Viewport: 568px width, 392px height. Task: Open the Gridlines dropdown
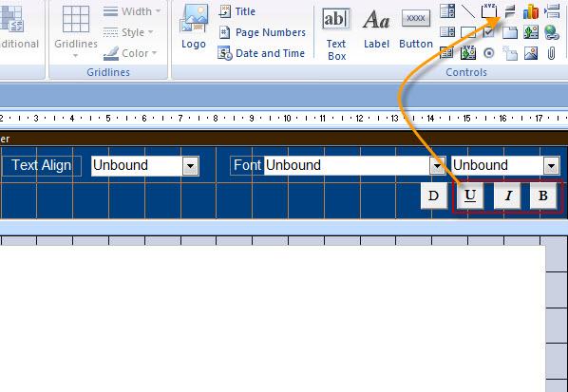point(76,32)
